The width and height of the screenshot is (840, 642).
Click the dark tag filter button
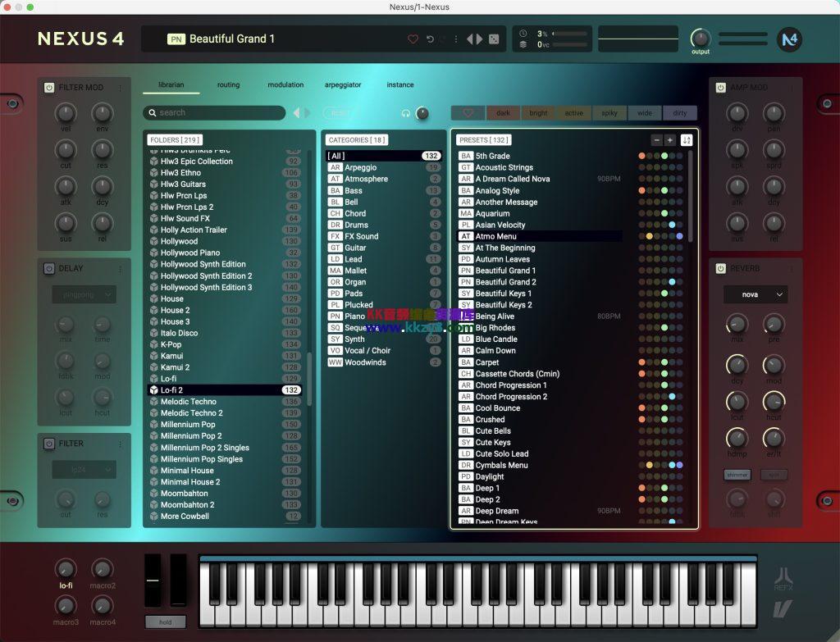(x=503, y=113)
